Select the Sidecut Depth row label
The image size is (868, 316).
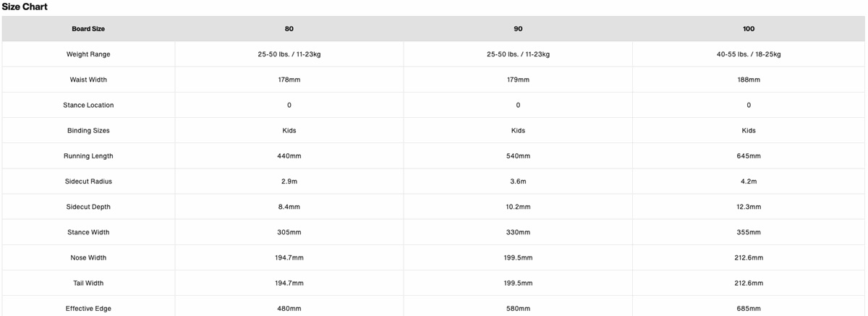point(88,207)
